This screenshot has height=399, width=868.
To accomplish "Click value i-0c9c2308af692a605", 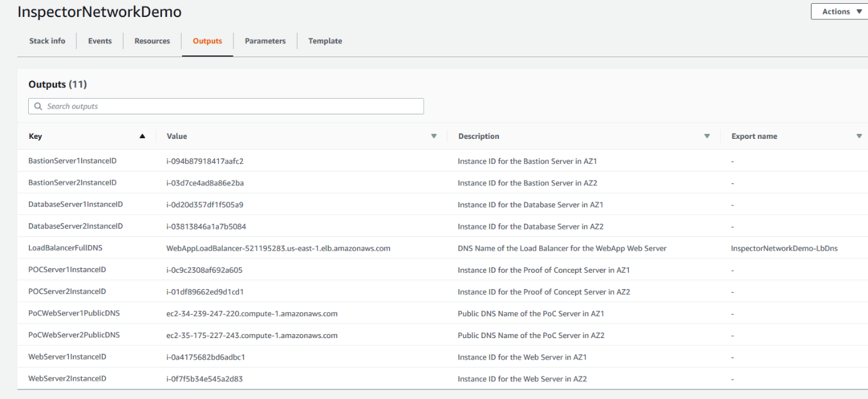I will (x=204, y=270).
